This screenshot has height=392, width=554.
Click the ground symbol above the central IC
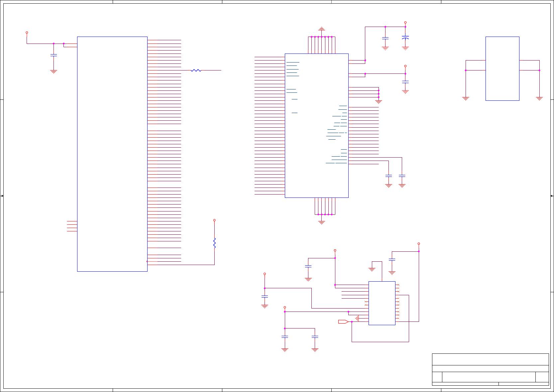(x=322, y=29)
